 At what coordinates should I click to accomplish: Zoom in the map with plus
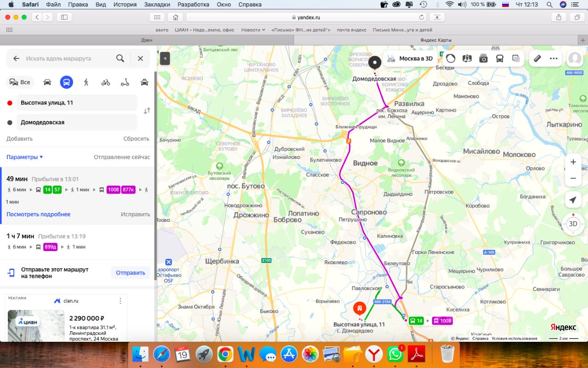click(x=573, y=162)
